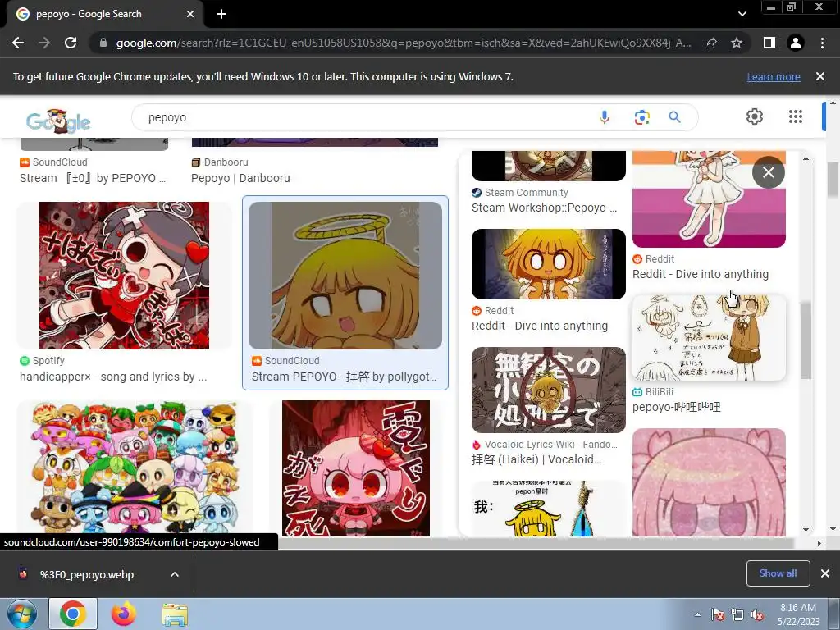Submit search with magnifier icon
The image size is (840, 630).
(x=674, y=116)
